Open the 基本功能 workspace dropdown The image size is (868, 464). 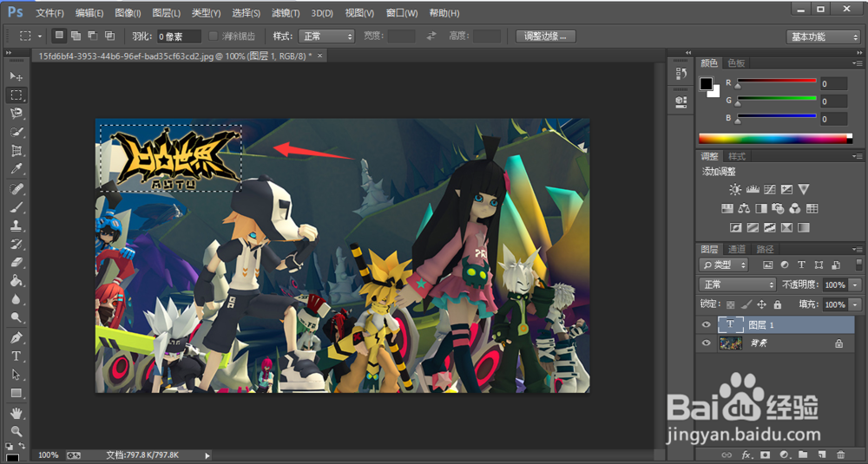[x=823, y=36]
